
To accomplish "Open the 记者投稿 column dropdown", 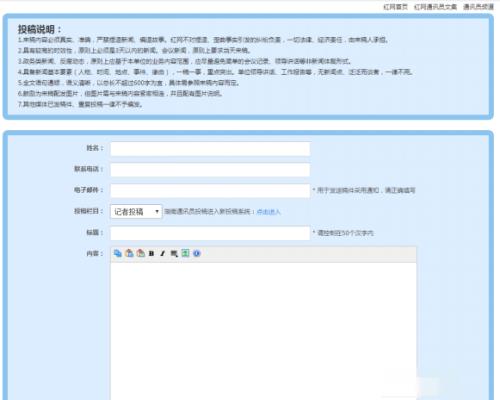I will click(x=136, y=211).
